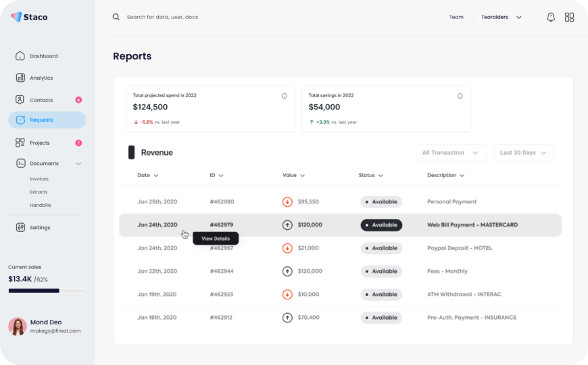Click the Staco logo
Screen dimensions: 588x365
pos(29,17)
